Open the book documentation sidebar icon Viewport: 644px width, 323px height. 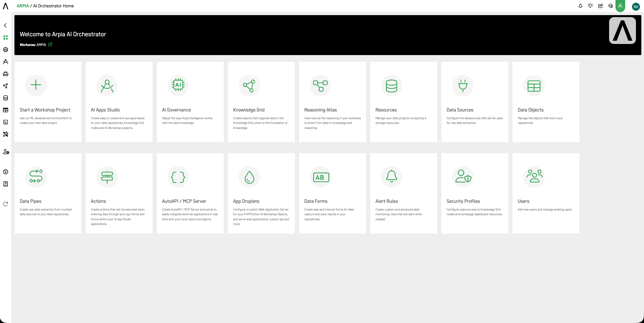pyautogui.click(x=5, y=184)
